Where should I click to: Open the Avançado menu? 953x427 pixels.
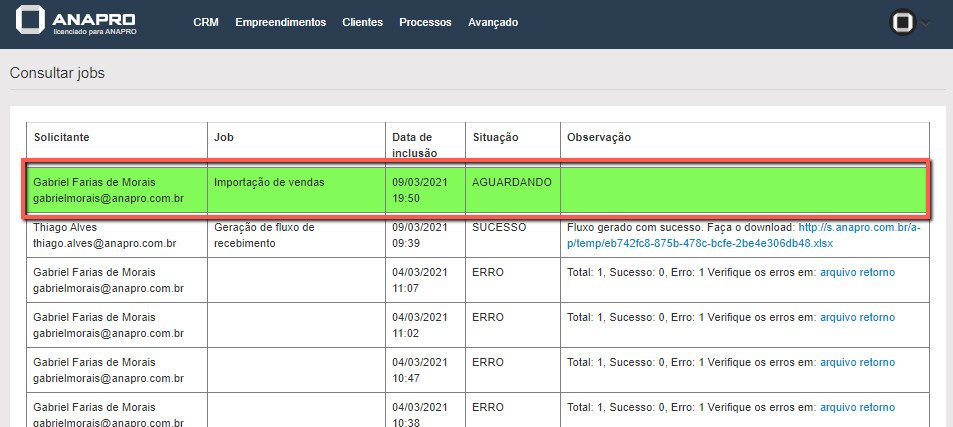click(493, 22)
